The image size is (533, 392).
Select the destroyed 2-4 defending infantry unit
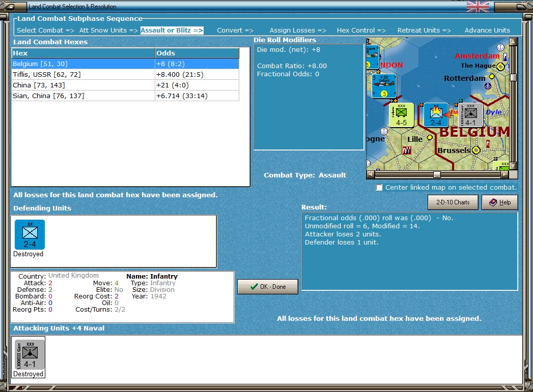pos(30,234)
